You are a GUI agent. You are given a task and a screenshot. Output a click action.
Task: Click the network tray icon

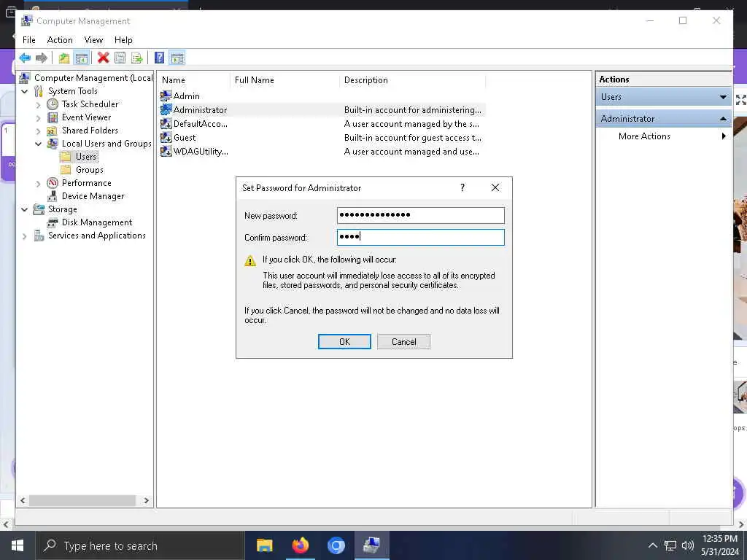click(x=670, y=545)
